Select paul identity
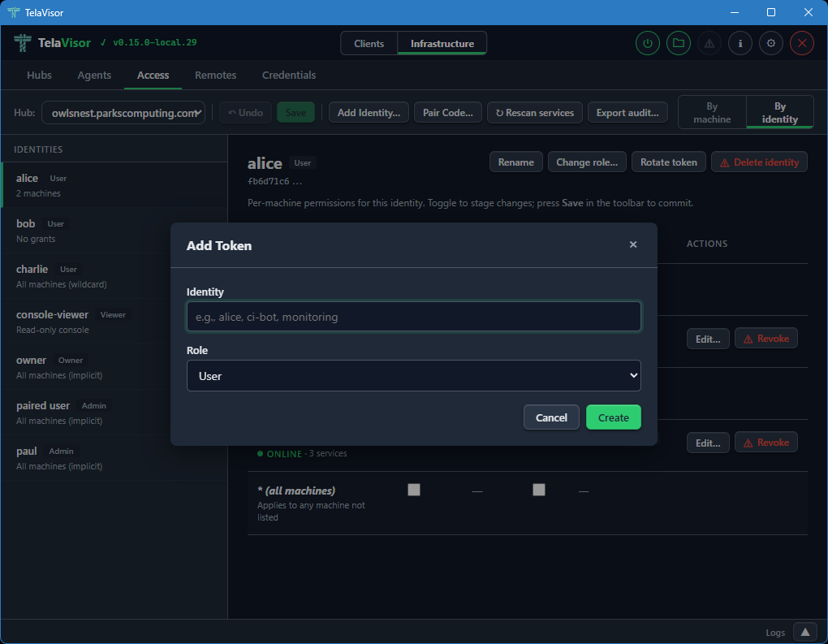Screen dimensions: 828x644 (114, 458)
